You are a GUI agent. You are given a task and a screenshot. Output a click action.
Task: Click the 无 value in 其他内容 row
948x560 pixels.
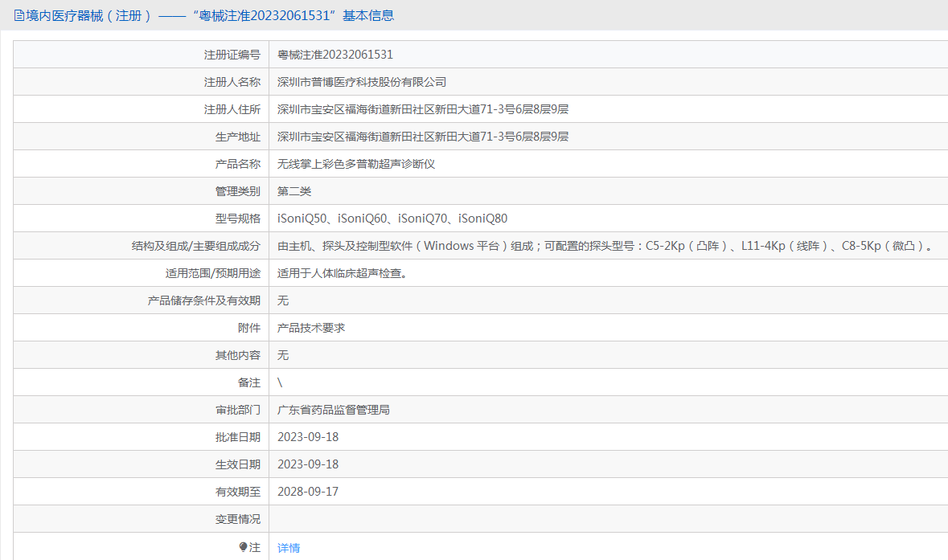click(283, 355)
